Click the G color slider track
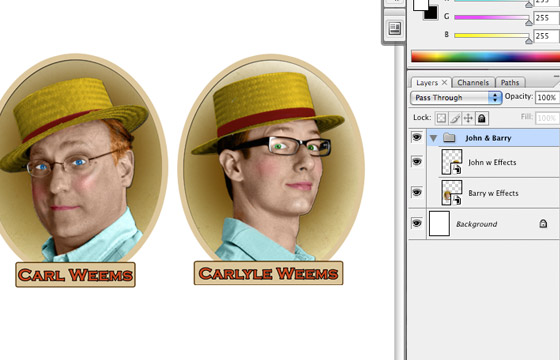The image size is (560, 360). [x=491, y=17]
